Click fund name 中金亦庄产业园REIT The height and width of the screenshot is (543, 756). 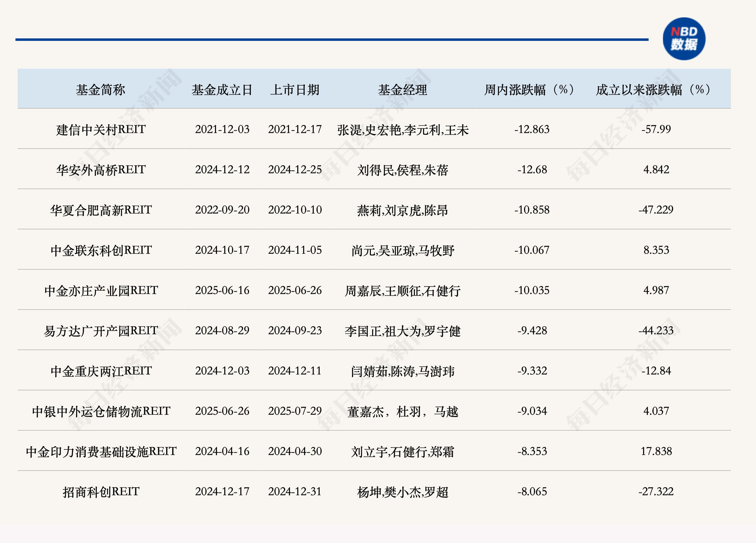[x=101, y=290]
